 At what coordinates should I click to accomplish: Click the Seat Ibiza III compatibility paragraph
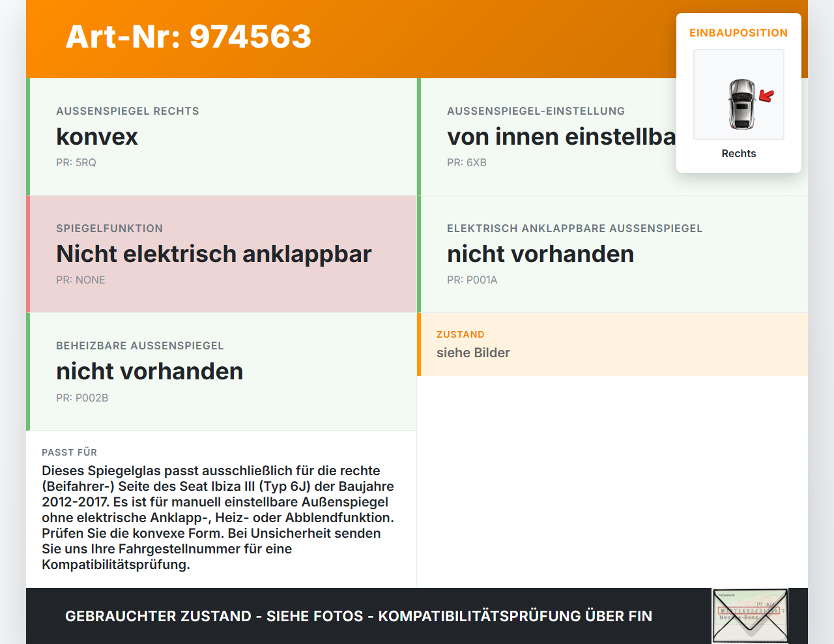pyautogui.click(x=218, y=518)
